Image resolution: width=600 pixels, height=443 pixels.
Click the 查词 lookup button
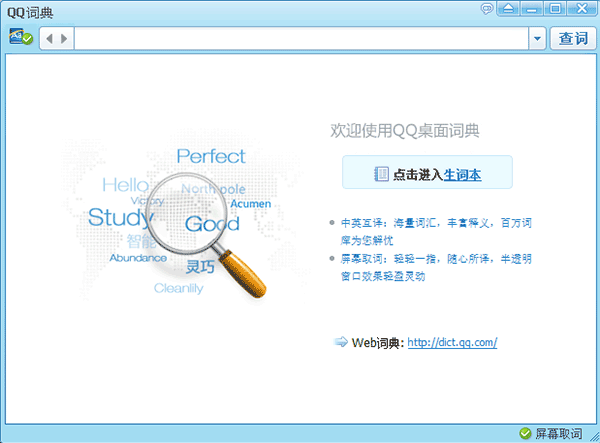tap(573, 38)
